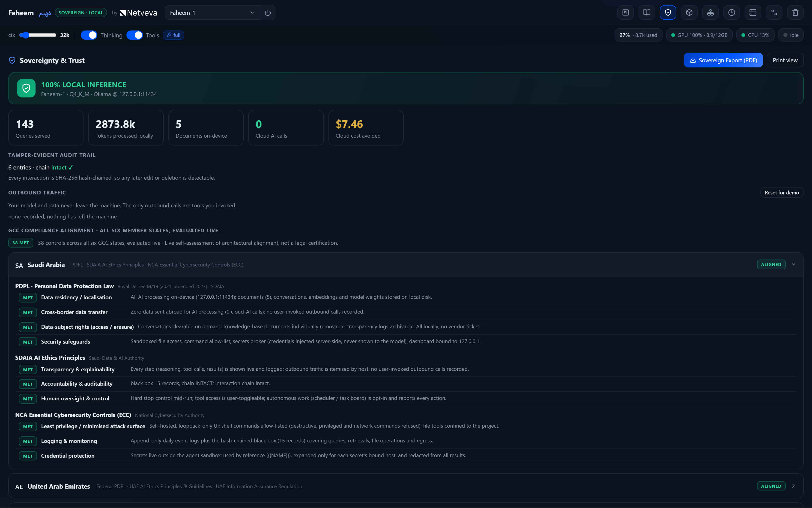Click the Human oversight & control row label

[75, 399]
